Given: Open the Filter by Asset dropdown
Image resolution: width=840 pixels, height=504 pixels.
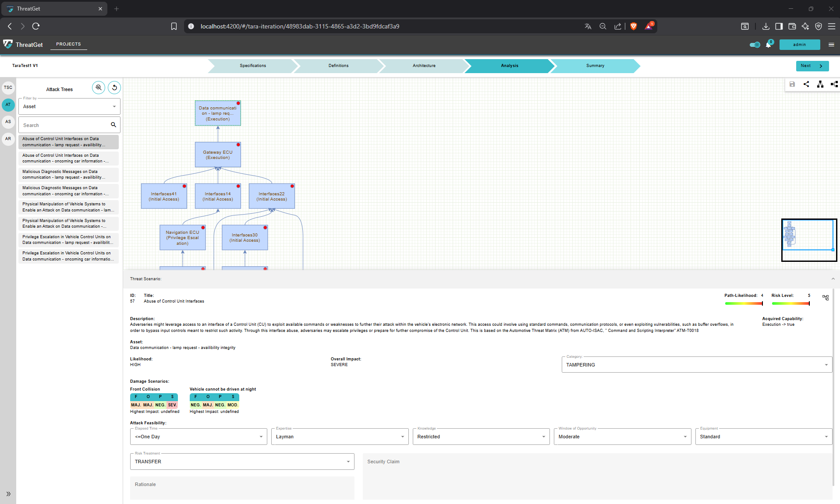Looking at the screenshot, I should tap(69, 106).
